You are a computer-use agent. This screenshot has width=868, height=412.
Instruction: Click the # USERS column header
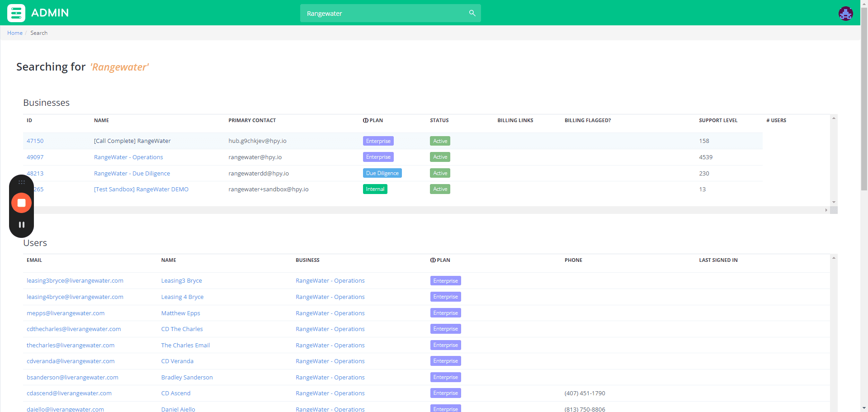pyautogui.click(x=776, y=120)
